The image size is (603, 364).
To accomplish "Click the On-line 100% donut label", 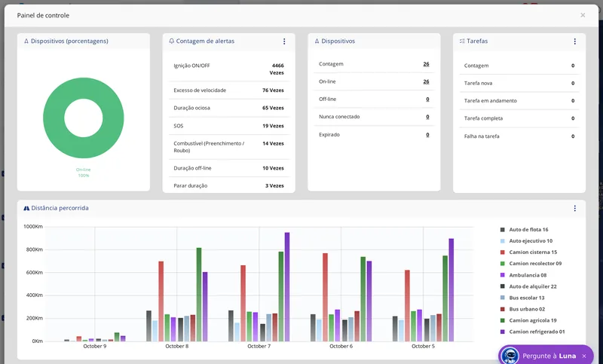I will coord(84,173).
